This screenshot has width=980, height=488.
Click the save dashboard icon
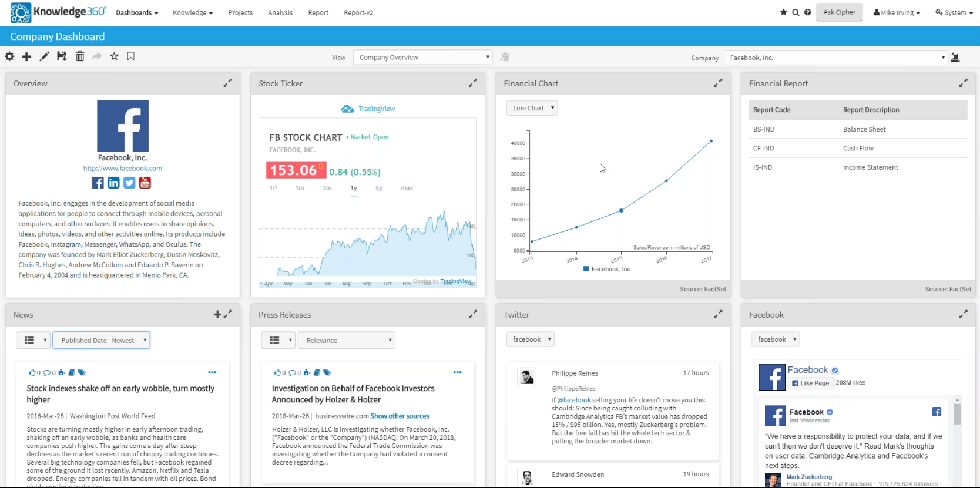tap(62, 56)
